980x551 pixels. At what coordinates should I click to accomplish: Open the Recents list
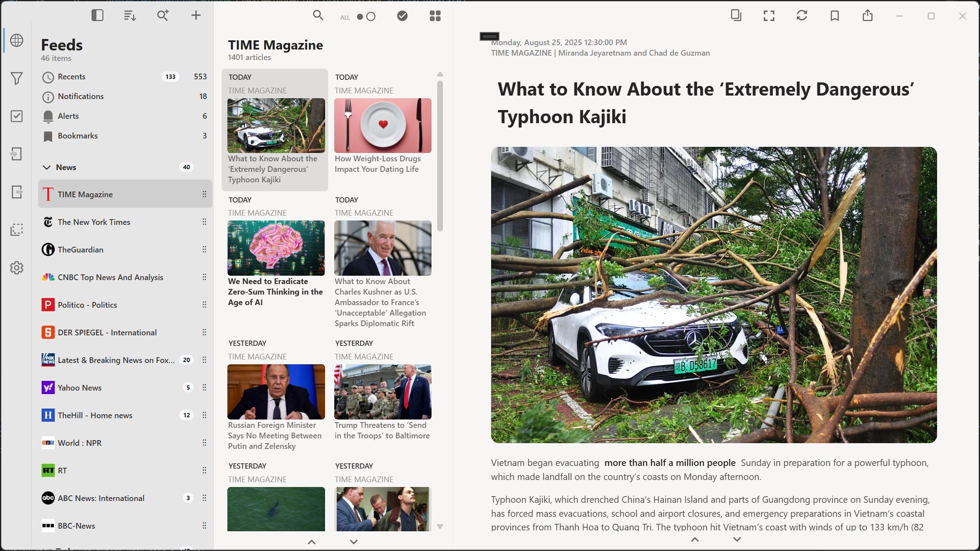[x=125, y=77]
